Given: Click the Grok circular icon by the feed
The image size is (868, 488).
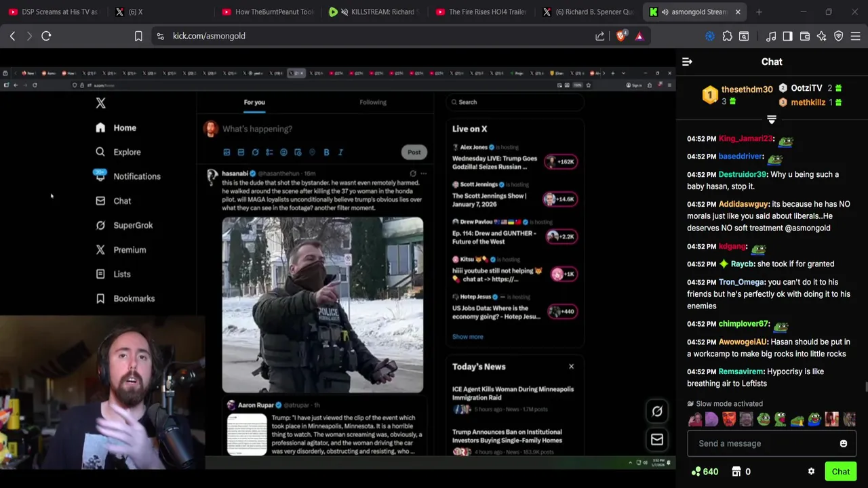Looking at the screenshot, I should [x=657, y=411].
